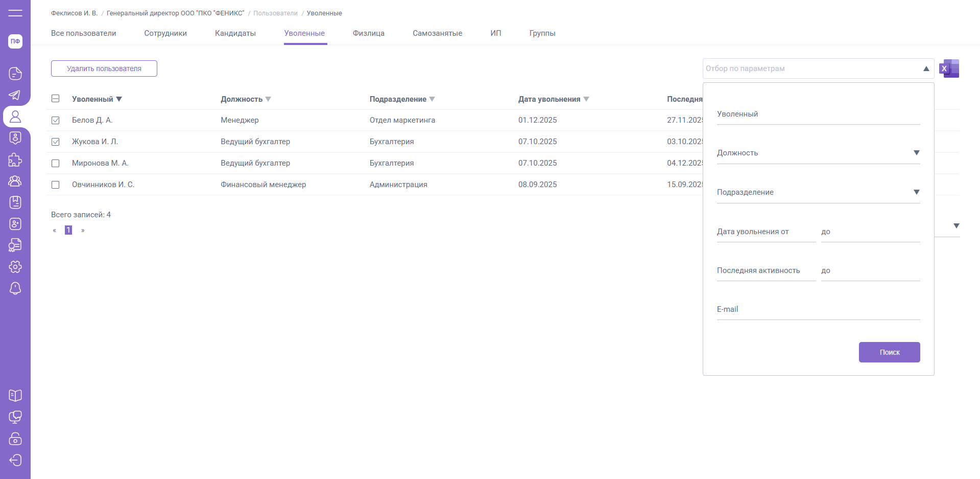
Task: Open the hamburger menu in sidebar
Action: click(15, 13)
